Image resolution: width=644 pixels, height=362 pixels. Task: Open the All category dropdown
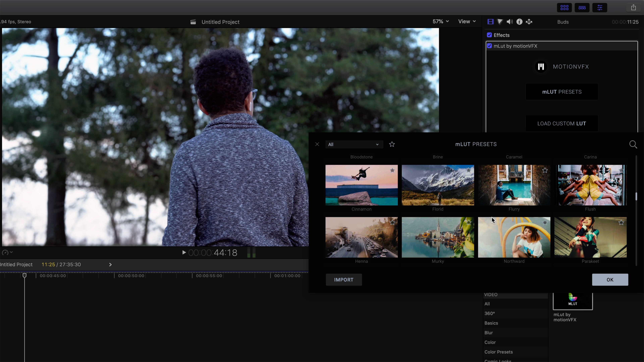354,144
